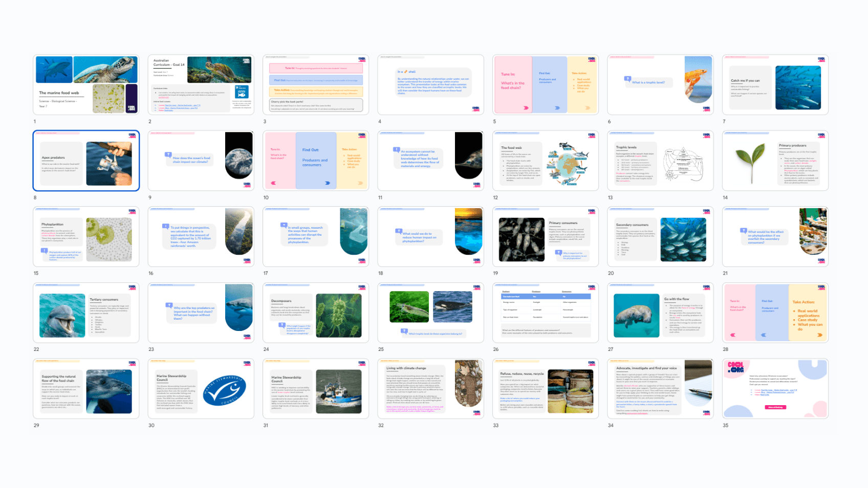Image resolution: width=868 pixels, height=488 pixels.
Task: Click the highlighted 'Apex predators' slide
Action: tap(86, 161)
